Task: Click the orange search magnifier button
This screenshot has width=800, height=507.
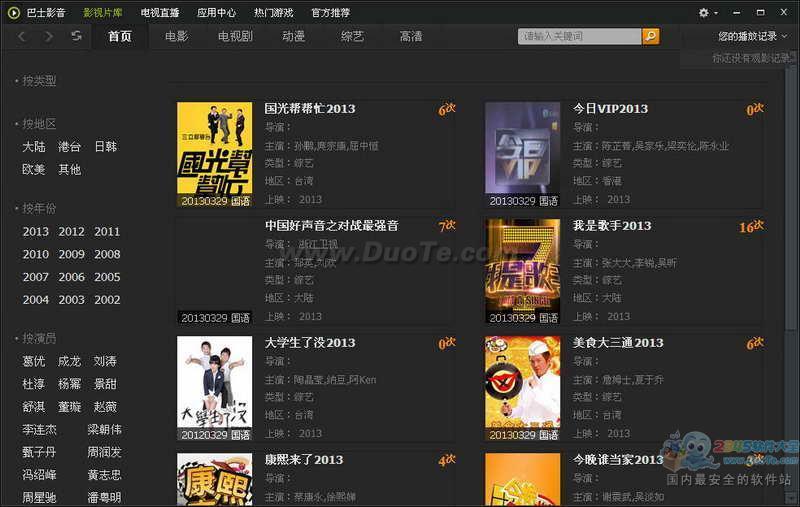Action: pyautogui.click(x=651, y=36)
